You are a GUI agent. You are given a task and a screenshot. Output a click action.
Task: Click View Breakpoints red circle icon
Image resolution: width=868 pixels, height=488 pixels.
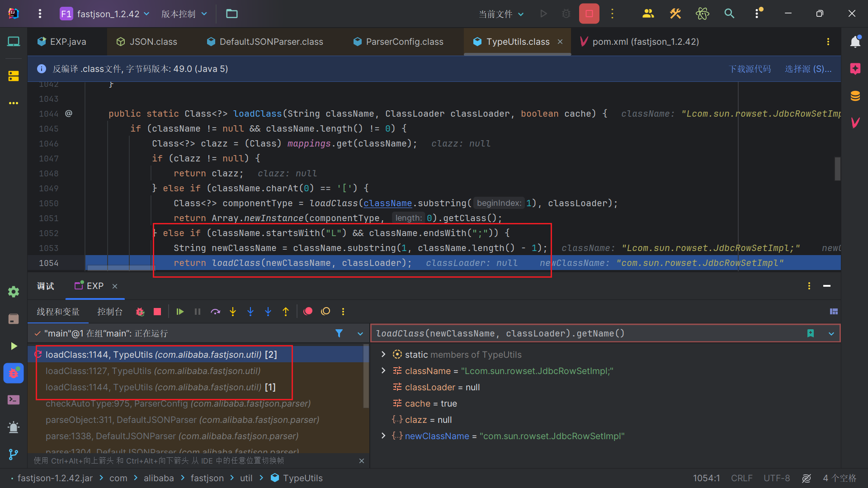click(x=308, y=311)
